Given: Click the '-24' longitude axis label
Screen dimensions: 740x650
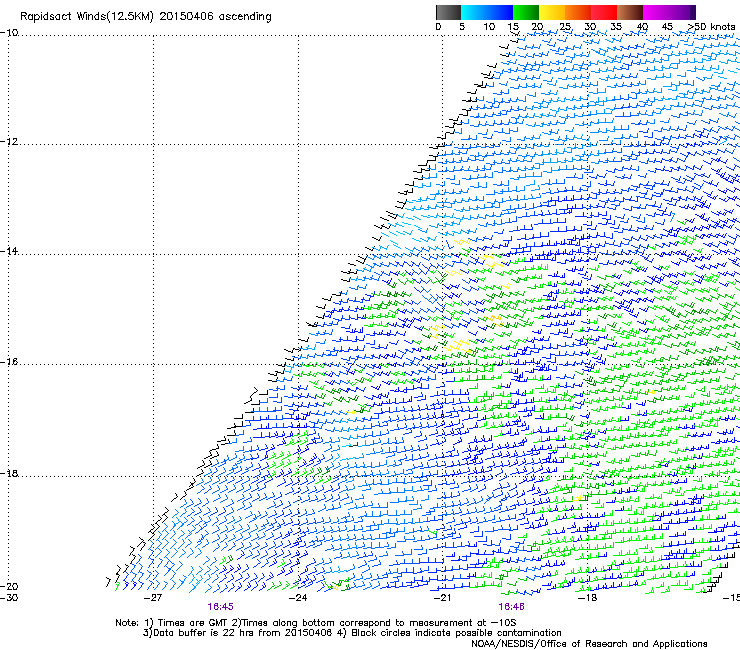Looking at the screenshot, I should (298, 598).
